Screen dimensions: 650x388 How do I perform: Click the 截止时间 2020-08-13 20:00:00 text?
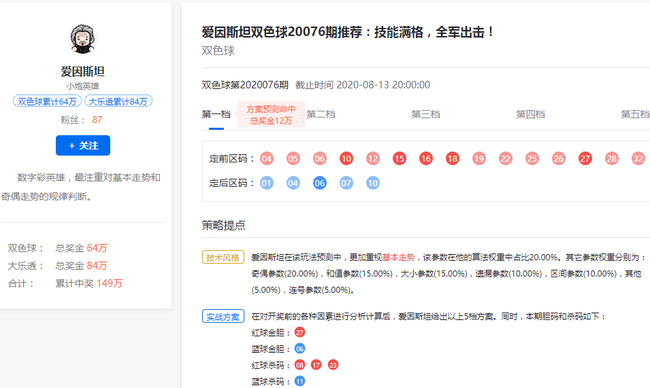pos(363,85)
